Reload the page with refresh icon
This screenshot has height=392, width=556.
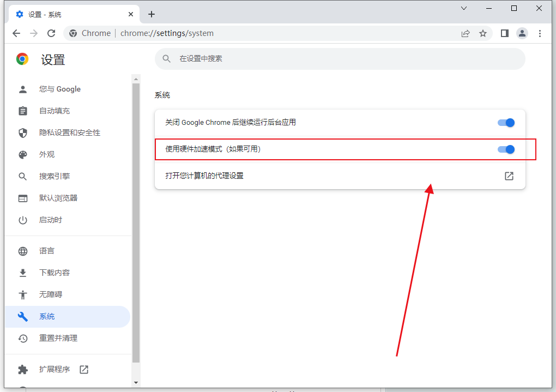[x=51, y=33]
